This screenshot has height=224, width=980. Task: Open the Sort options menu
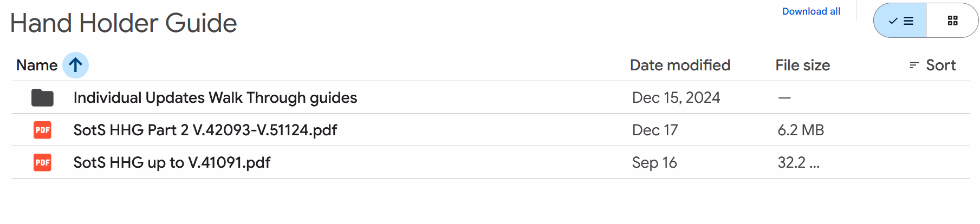pyautogui.click(x=933, y=65)
